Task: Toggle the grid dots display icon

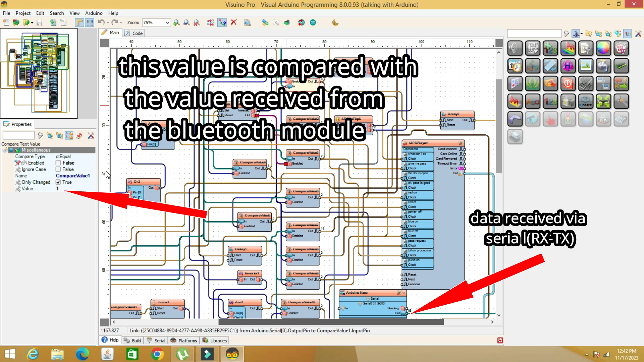Action: (90, 23)
